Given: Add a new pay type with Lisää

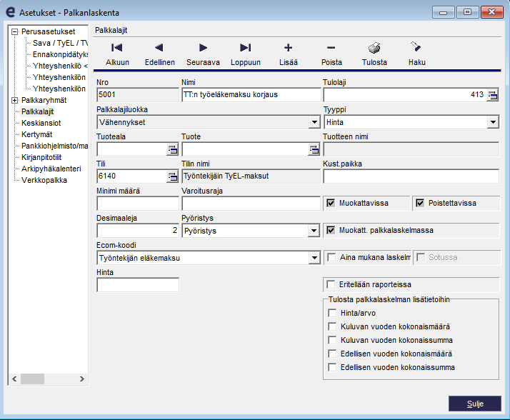Looking at the screenshot, I should pyautogui.click(x=288, y=54).
